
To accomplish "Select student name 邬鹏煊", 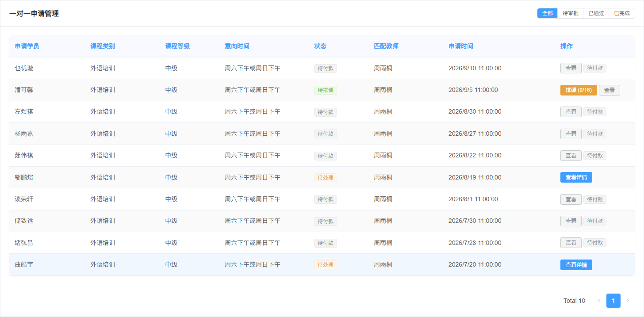I will (24, 177).
